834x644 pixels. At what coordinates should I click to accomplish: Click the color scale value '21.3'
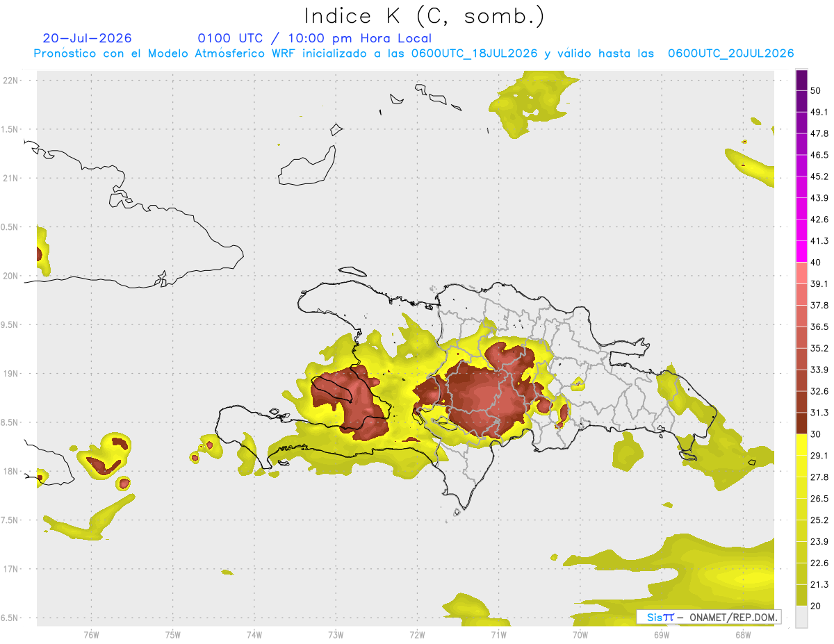(819, 585)
